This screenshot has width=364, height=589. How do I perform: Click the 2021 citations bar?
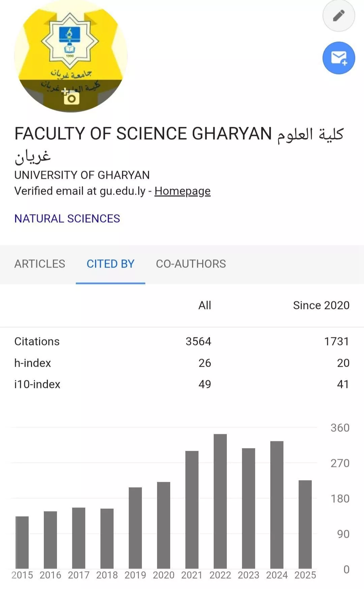[192, 510]
